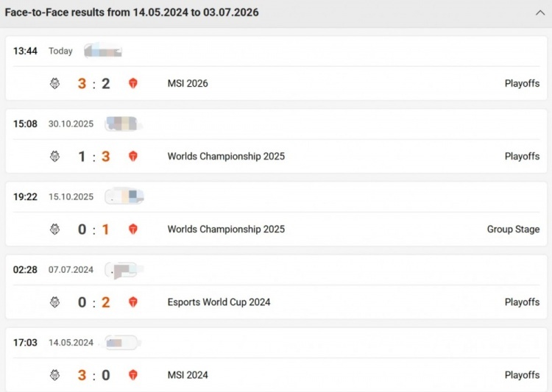
Task: Open Worlds Championship 2025 Playoffs link
Action: pyautogui.click(x=226, y=156)
